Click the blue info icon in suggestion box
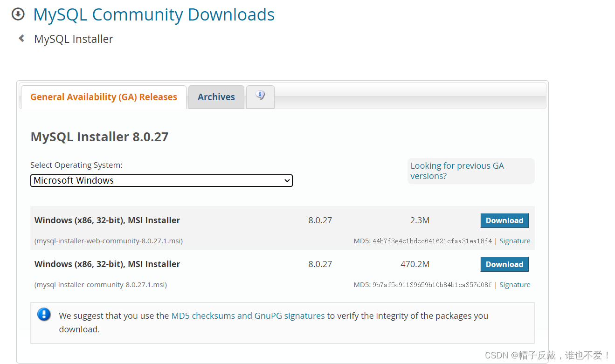The width and height of the screenshot is (615, 364). (44, 315)
